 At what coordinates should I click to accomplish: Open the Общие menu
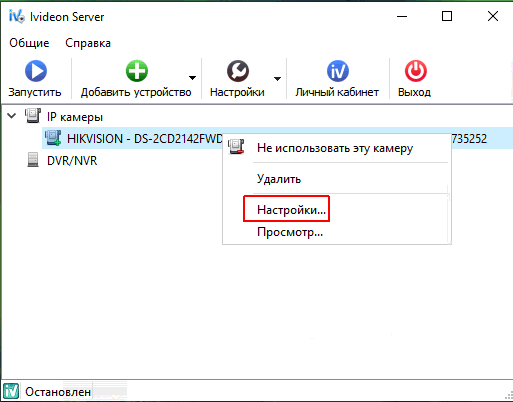pos(29,43)
